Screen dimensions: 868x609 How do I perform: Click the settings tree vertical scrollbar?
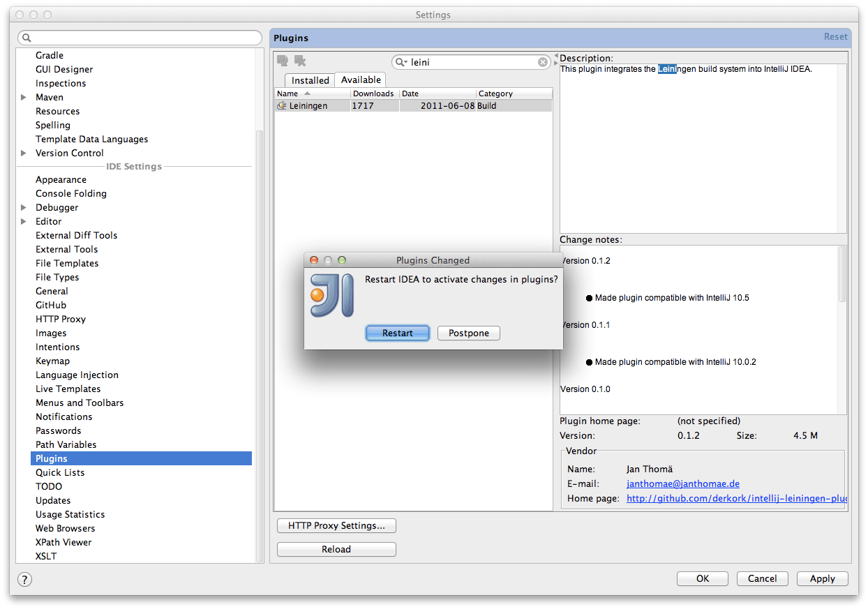tap(260, 345)
